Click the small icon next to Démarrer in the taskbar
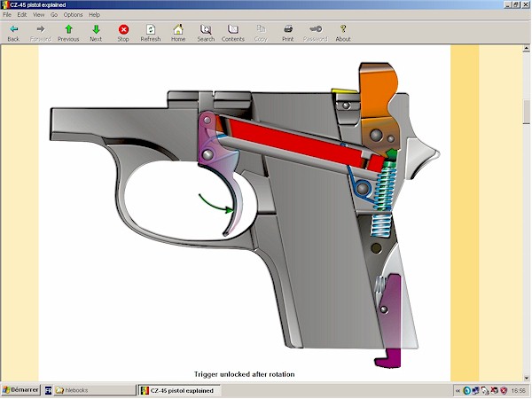The width and height of the screenshot is (532, 399). 48,390
